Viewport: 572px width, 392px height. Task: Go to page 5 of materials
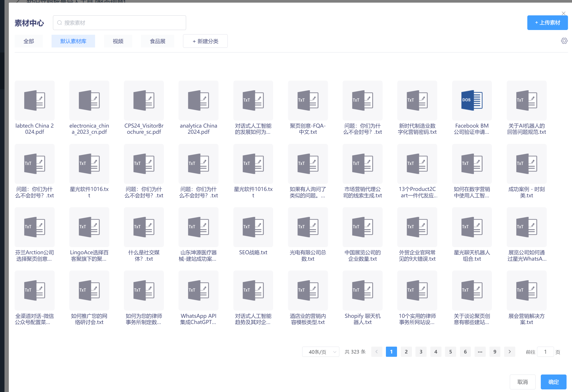coord(450,352)
